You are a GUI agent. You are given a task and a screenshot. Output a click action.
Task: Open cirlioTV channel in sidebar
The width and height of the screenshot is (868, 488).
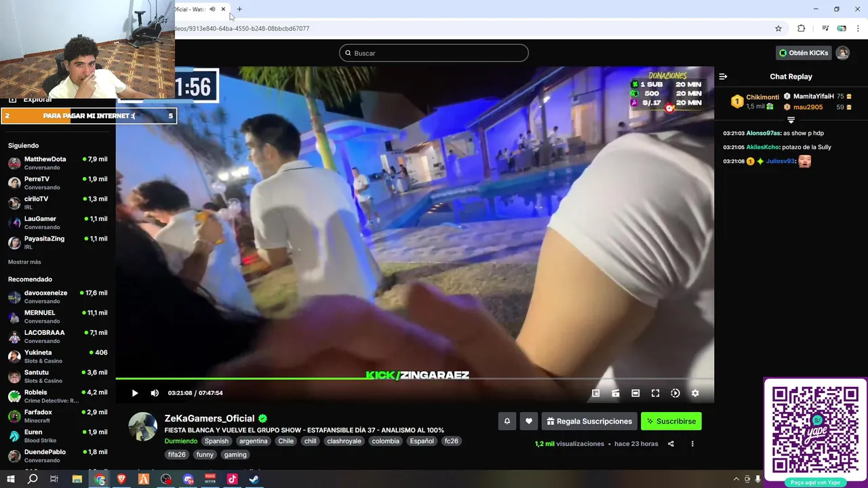58,203
